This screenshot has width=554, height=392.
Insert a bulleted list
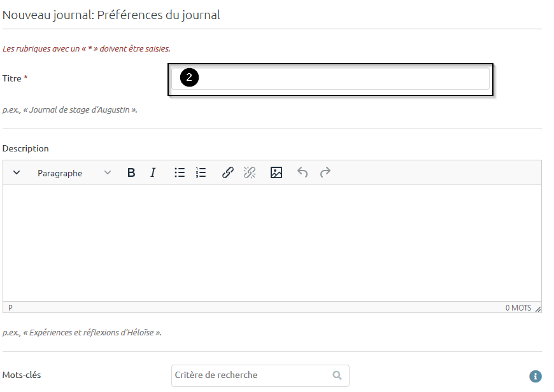click(x=180, y=172)
